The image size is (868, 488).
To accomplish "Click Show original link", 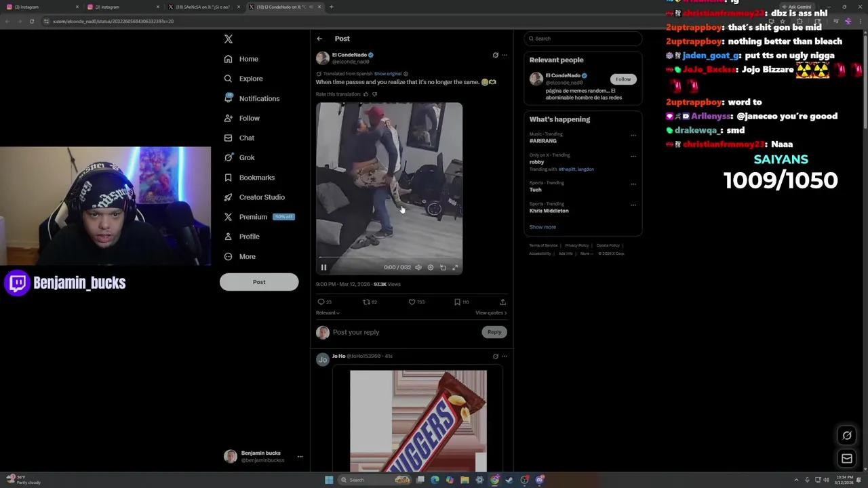I will tap(388, 74).
